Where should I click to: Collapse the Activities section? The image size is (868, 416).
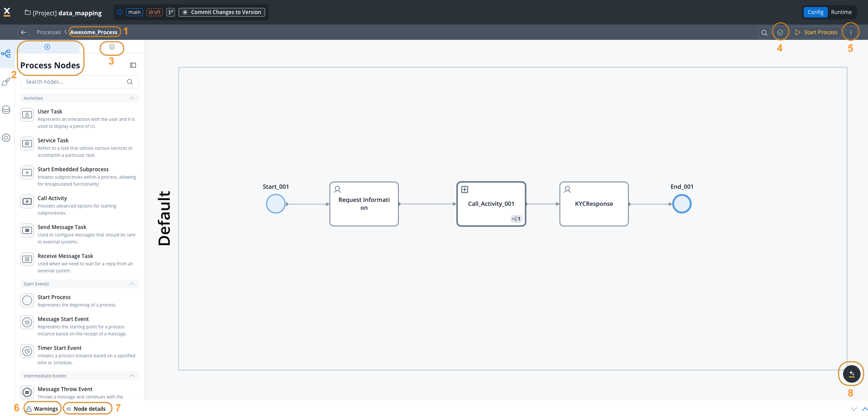pos(132,98)
